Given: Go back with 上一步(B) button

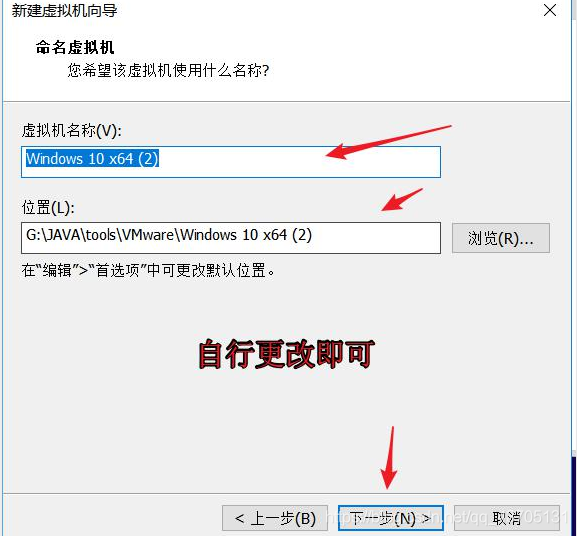Looking at the screenshot, I should click(275, 518).
